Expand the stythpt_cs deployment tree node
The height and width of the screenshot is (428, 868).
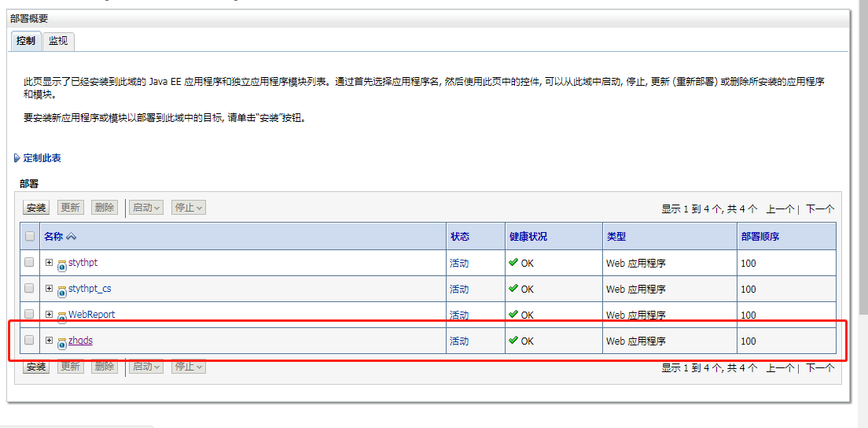[49, 289]
